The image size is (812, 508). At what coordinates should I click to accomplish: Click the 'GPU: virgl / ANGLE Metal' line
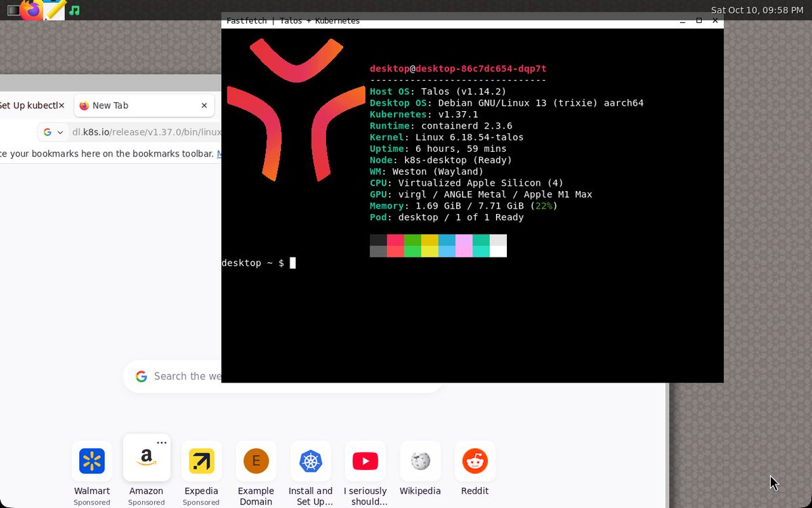(480, 195)
